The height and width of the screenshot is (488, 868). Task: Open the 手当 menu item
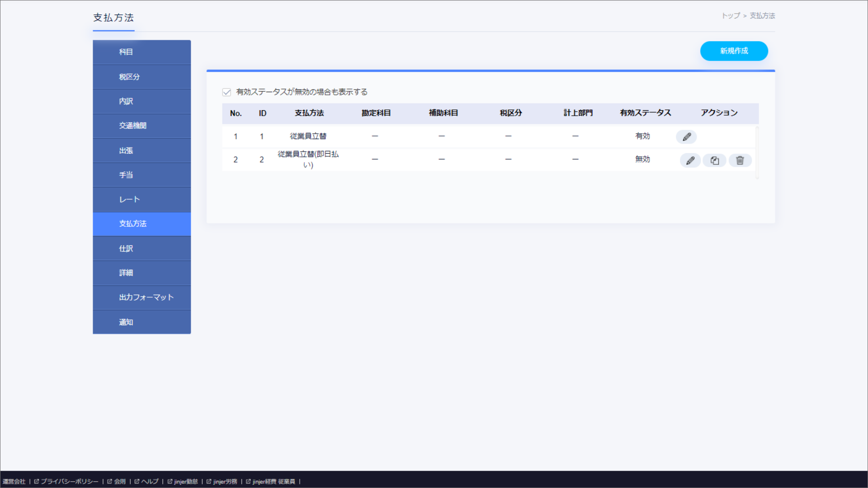click(x=142, y=175)
